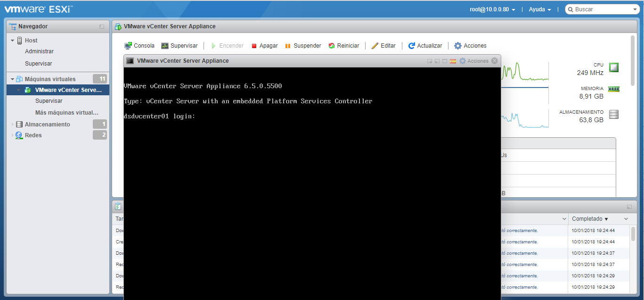
Task: Collapse the Máquinas virtuales node
Action: coord(12,79)
